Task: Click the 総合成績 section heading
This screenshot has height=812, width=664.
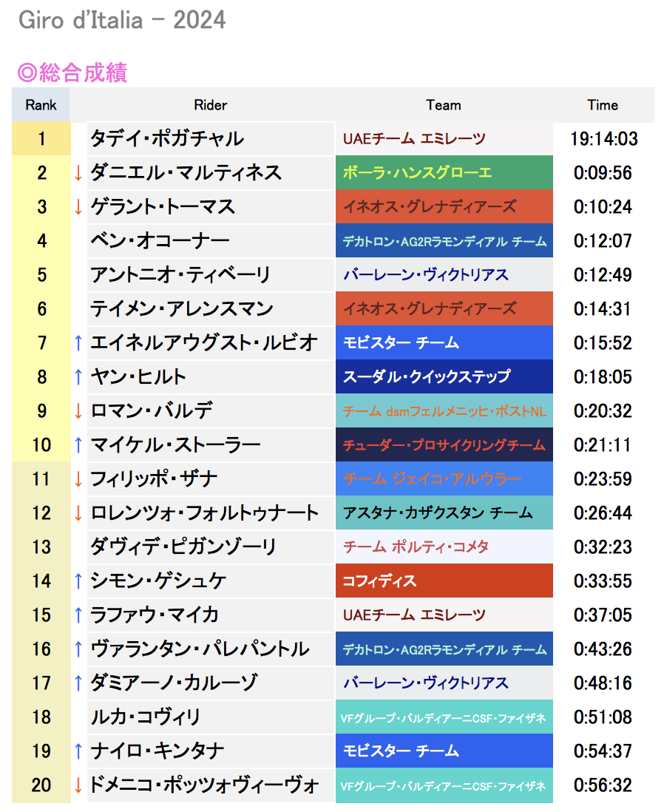Action: tap(72, 72)
